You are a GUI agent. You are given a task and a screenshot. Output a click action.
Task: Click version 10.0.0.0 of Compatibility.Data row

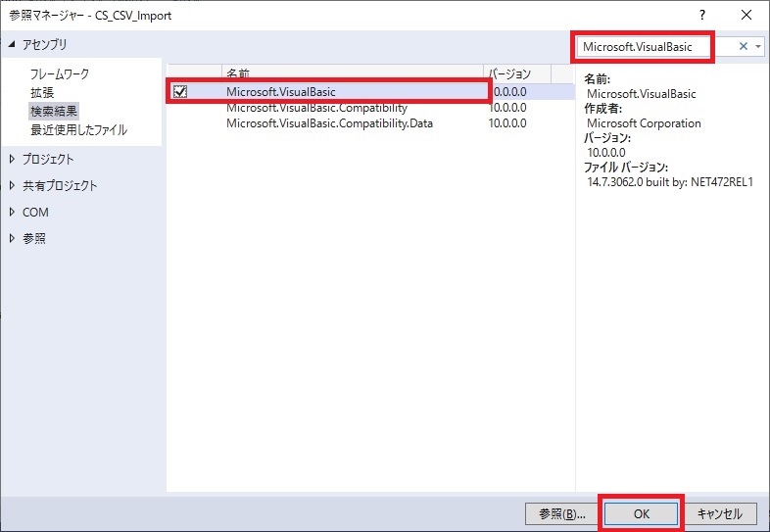507,122
